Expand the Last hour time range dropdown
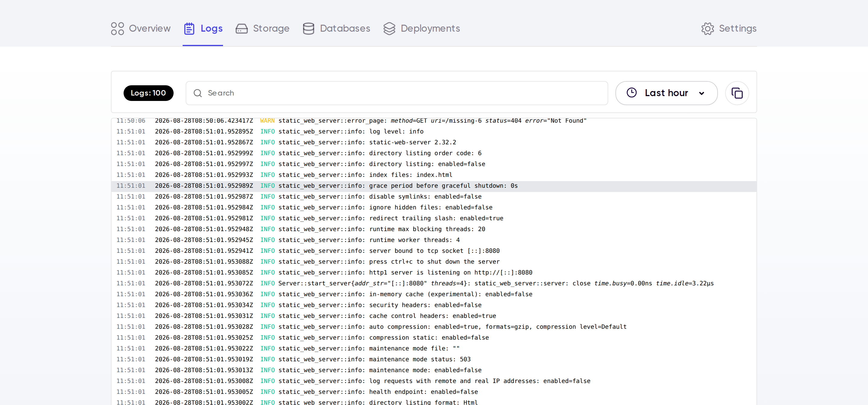 [666, 93]
